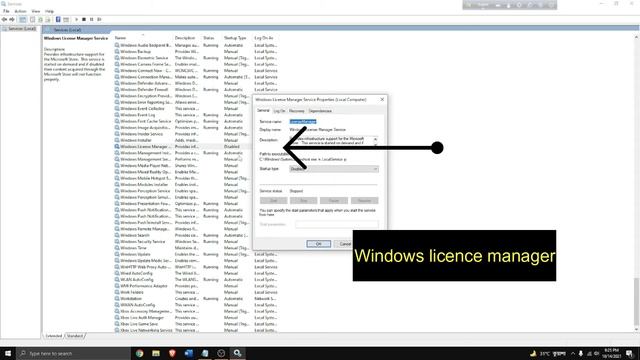The image size is (640, 360).
Task: Click the Forward arrow in the Services toolbar
Action: (12, 19)
